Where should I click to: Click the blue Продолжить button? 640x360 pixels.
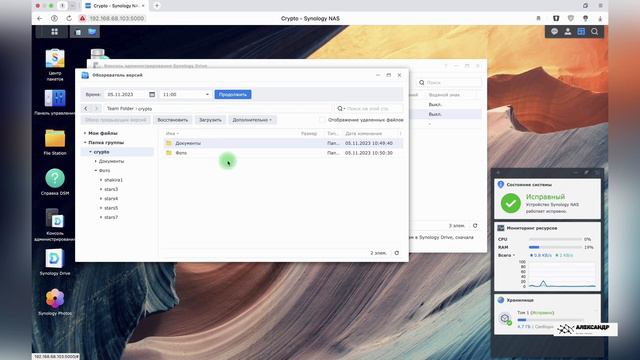[x=233, y=94]
